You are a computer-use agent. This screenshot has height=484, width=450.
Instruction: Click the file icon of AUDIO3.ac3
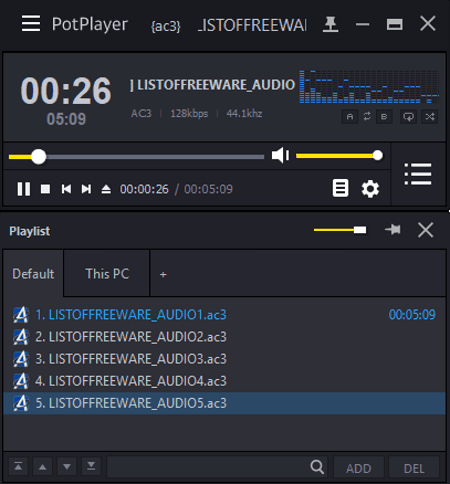(21, 359)
